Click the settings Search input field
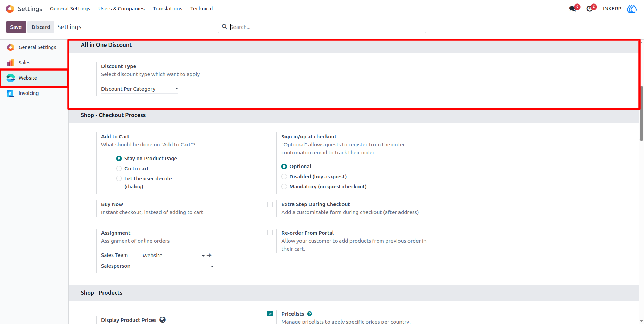644x324 pixels. (322, 27)
